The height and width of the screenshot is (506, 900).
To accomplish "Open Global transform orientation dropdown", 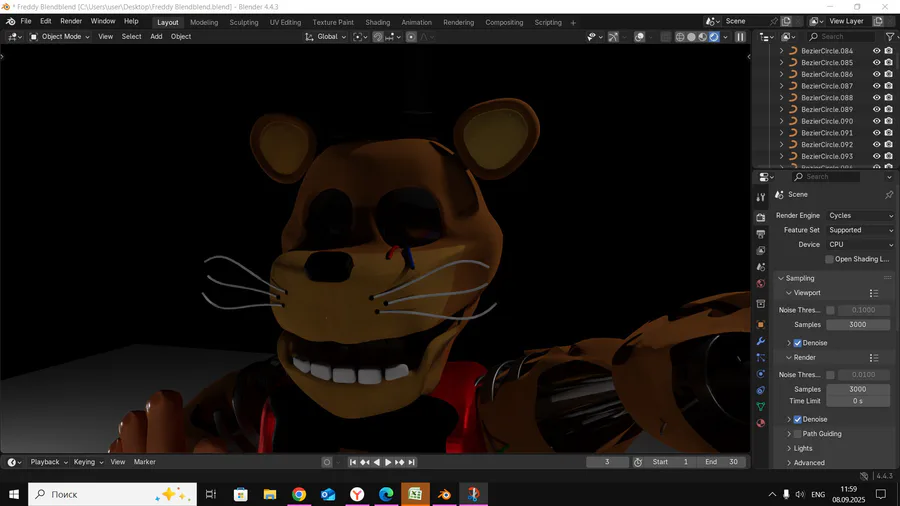I will coord(325,37).
